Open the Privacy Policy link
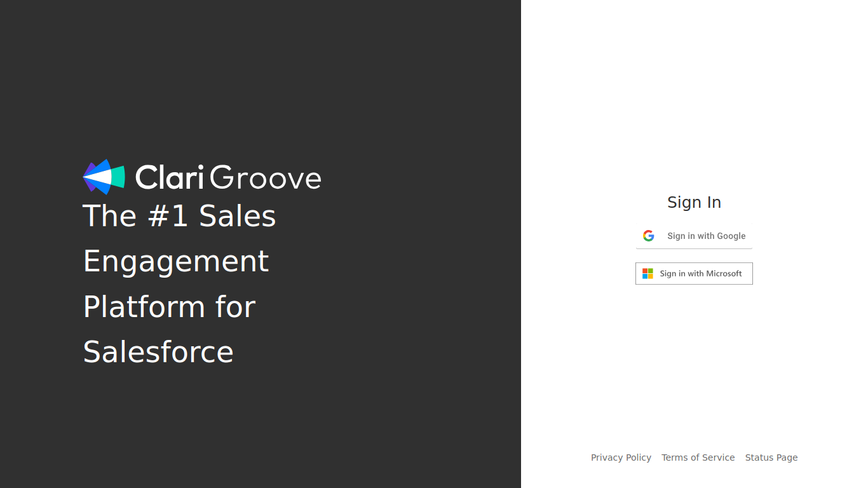Image resolution: width=868 pixels, height=488 pixels. click(621, 457)
